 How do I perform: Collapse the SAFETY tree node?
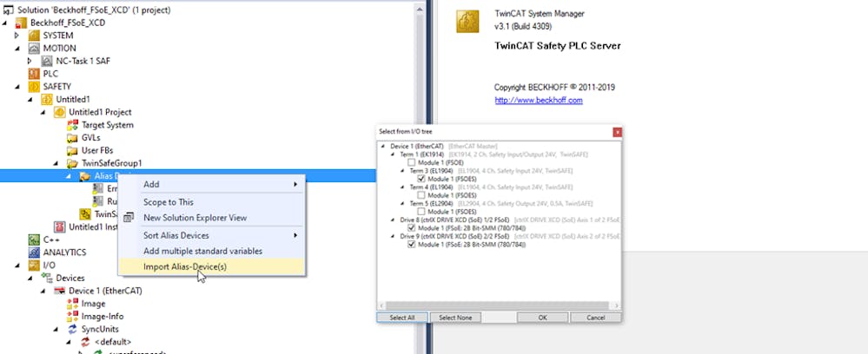pos(17,86)
